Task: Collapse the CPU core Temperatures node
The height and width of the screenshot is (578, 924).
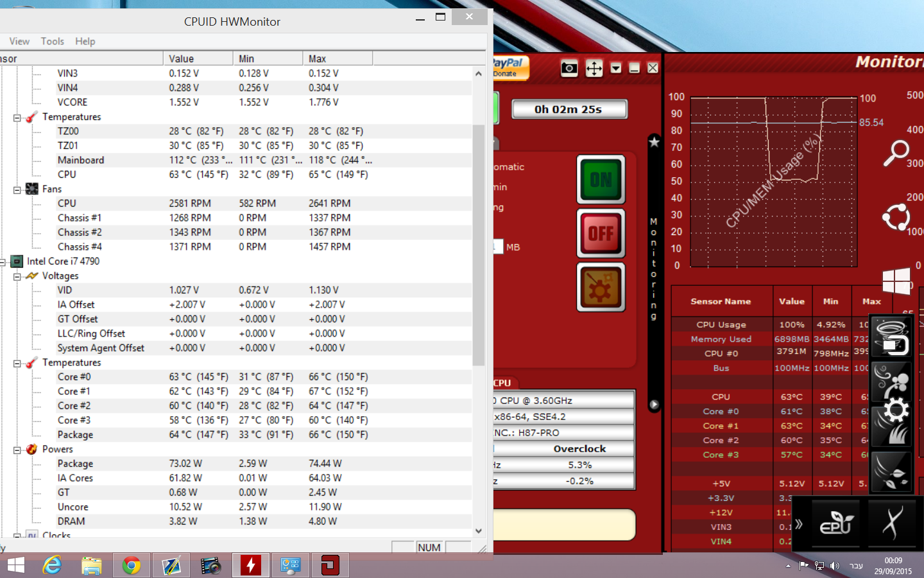Action: pyautogui.click(x=17, y=363)
